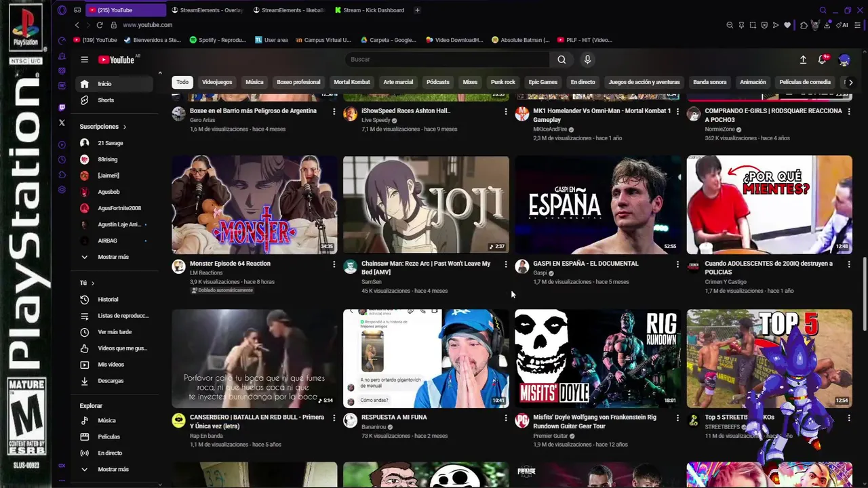
Task: Open the YouTube hamburger guide menu
Action: coord(84,60)
